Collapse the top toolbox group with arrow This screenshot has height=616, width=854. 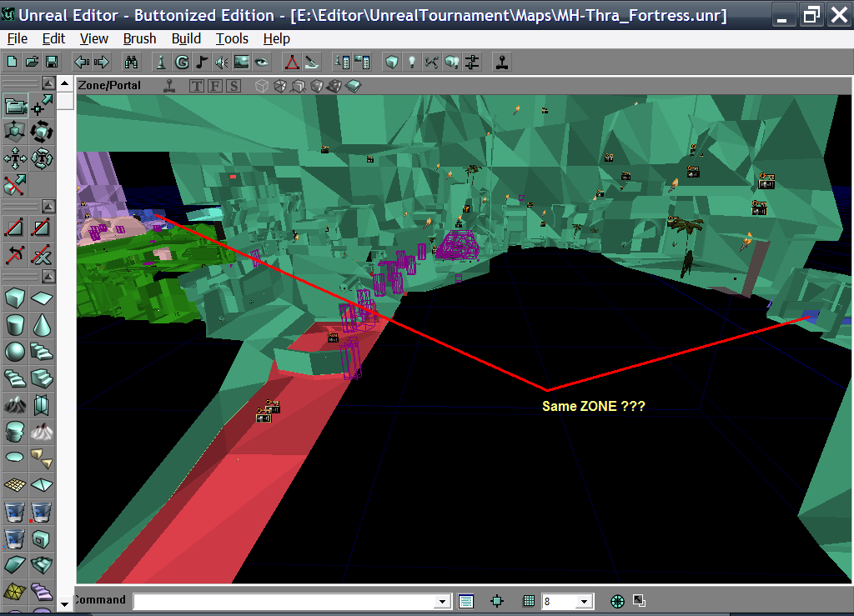pyautogui.click(x=48, y=83)
